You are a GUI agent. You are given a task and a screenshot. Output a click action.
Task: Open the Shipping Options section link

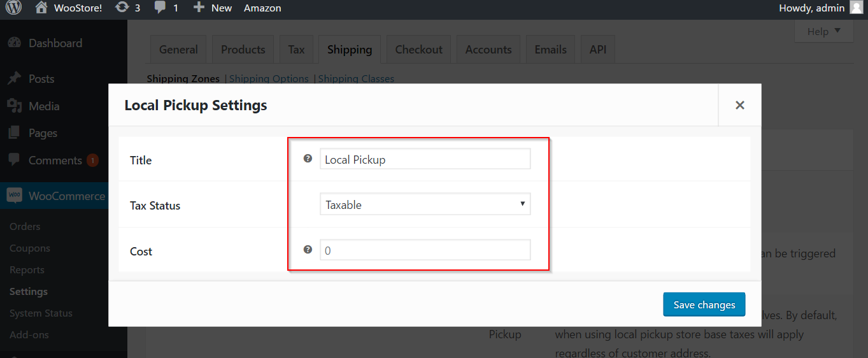269,79
